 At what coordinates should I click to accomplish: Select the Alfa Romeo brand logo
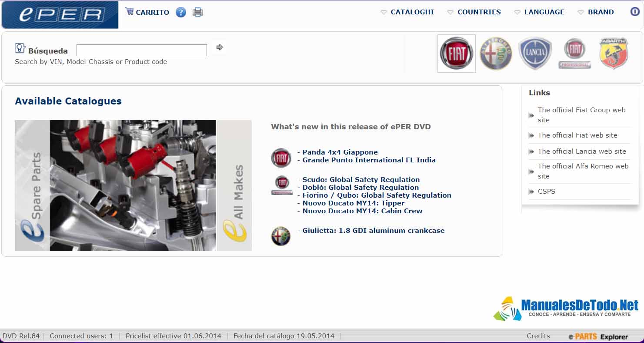tap(496, 54)
